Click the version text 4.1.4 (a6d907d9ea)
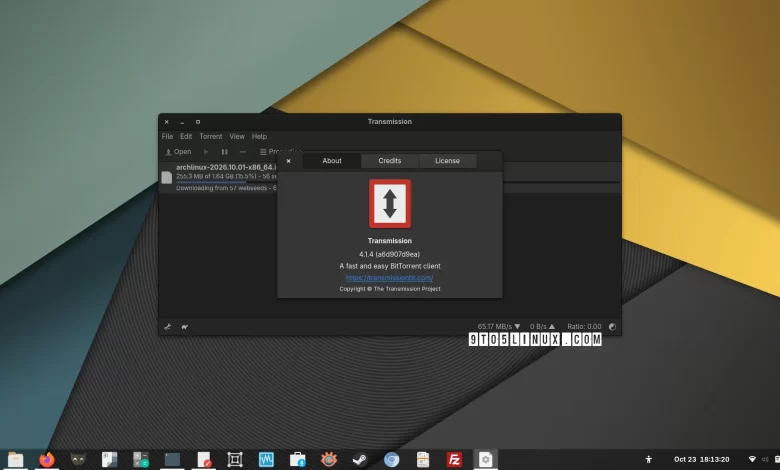The image size is (780, 470). [390, 254]
